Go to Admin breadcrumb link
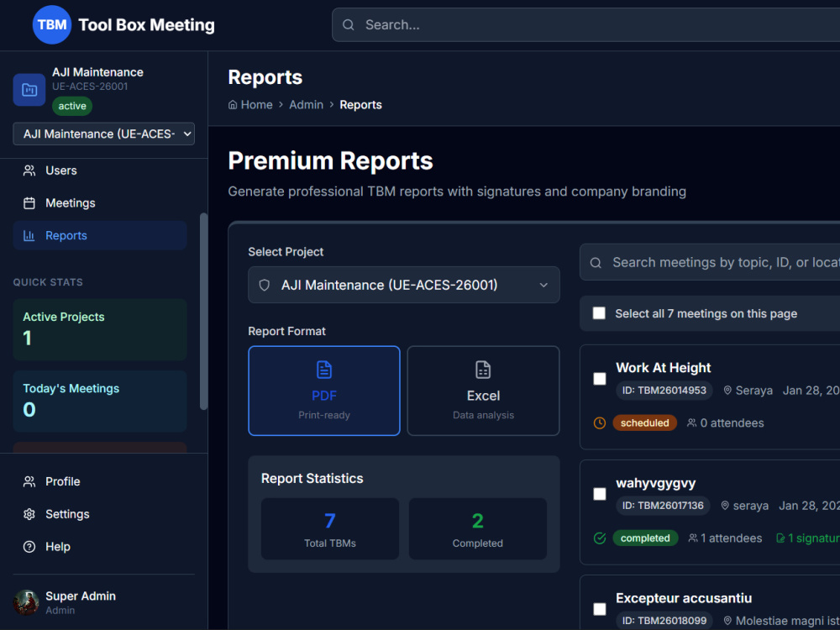 pos(307,104)
